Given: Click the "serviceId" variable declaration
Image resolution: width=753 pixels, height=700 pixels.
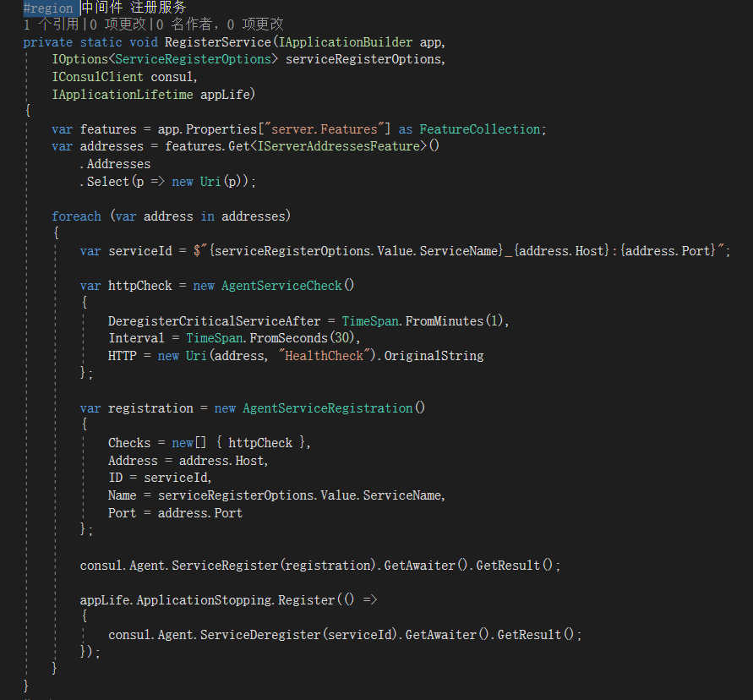Looking at the screenshot, I should 139,251.
